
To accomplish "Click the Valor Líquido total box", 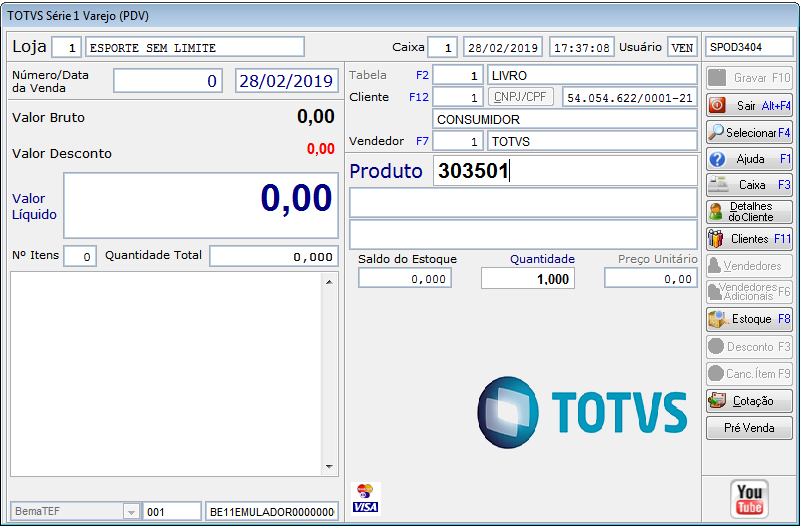I will 201,205.
